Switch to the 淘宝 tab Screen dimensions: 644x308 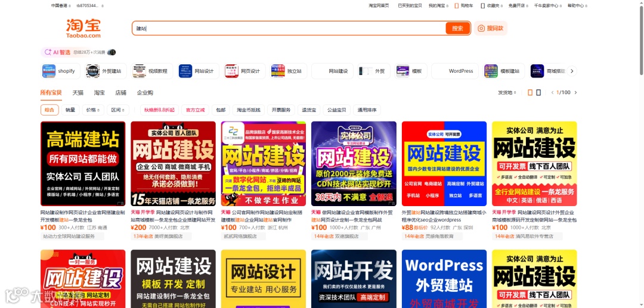[x=100, y=93]
